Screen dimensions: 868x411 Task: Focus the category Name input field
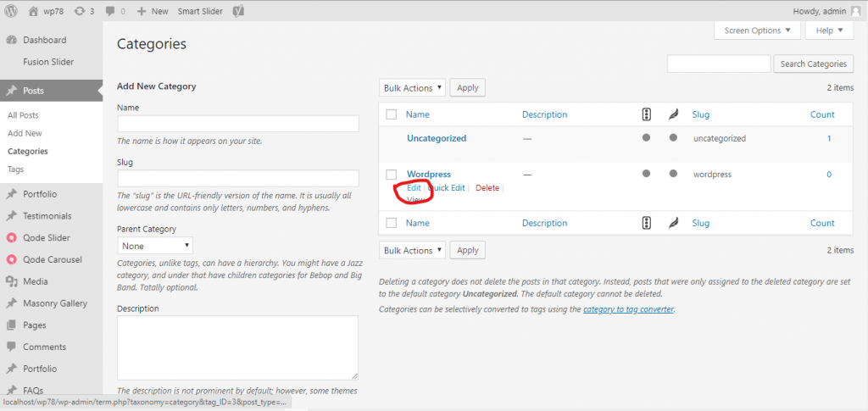tap(238, 124)
